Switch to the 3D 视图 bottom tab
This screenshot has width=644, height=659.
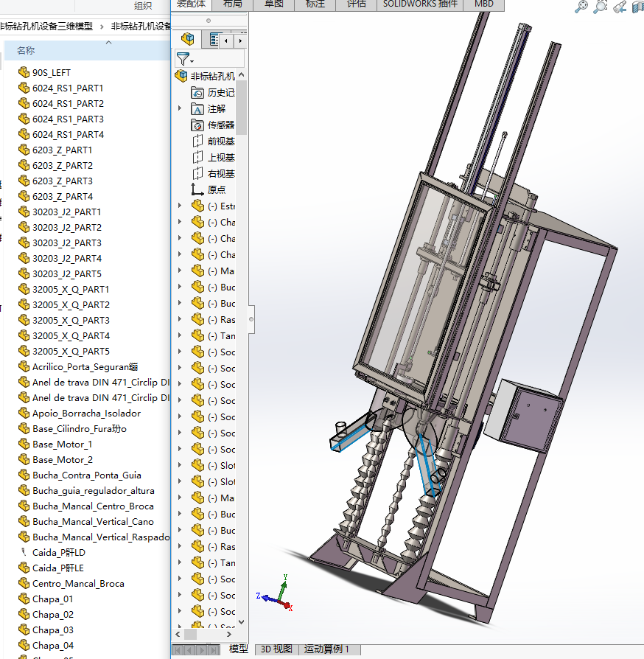point(276,649)
